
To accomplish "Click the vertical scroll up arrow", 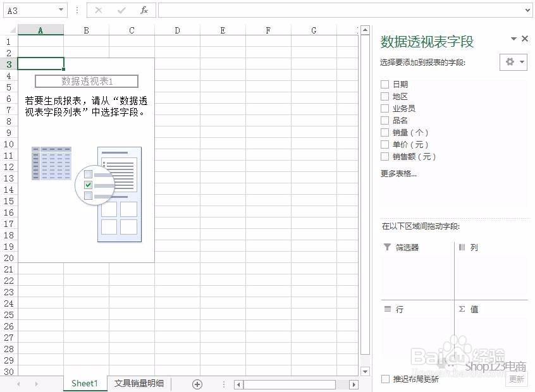I will [365, 30].
